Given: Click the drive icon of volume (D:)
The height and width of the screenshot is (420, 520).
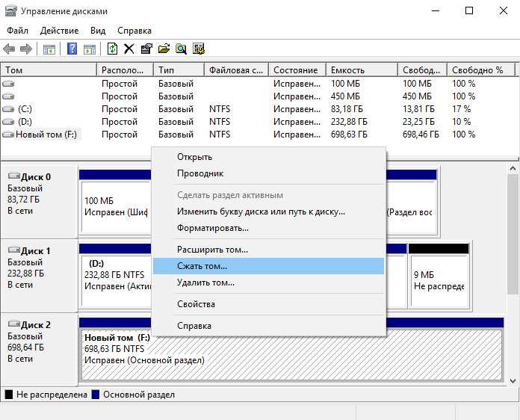Looking at the screenshot, I should (x=8, y=122).
